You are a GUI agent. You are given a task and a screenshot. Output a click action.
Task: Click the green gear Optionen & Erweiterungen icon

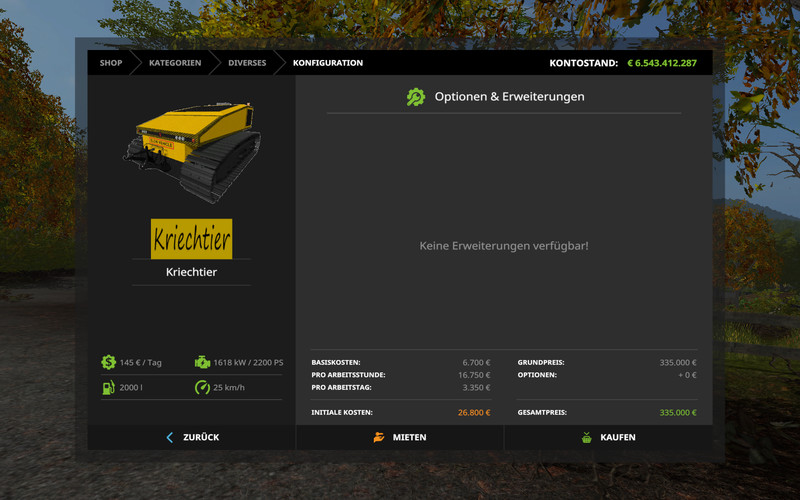point(415,97)
